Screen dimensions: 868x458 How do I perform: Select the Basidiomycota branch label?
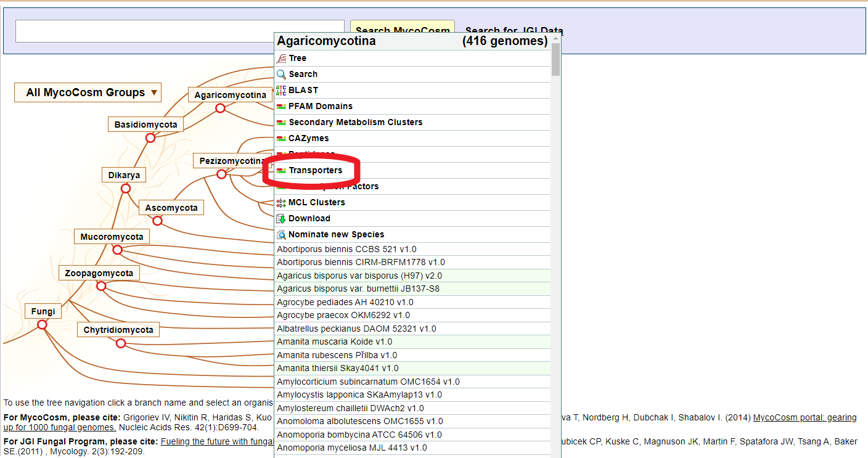(145, 125)
